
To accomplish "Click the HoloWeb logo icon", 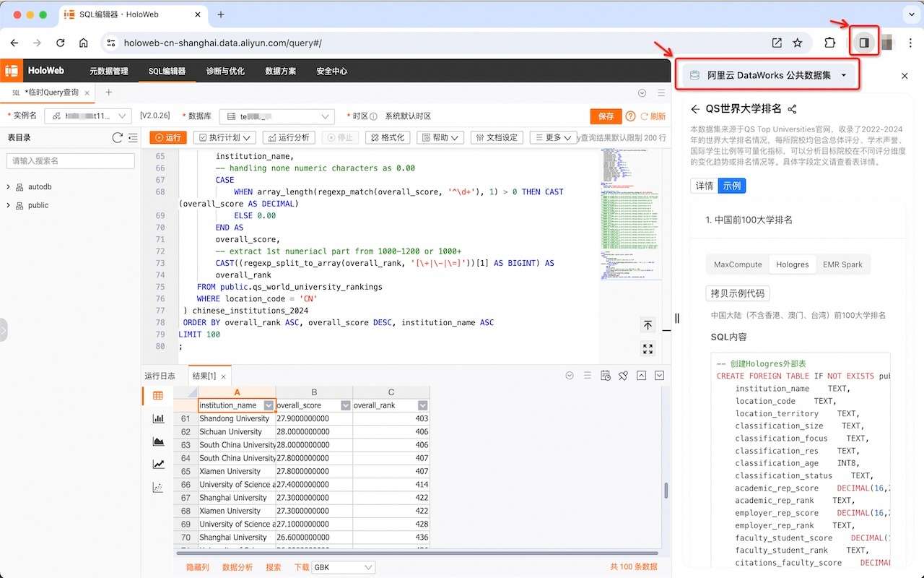I will (12, 71).
